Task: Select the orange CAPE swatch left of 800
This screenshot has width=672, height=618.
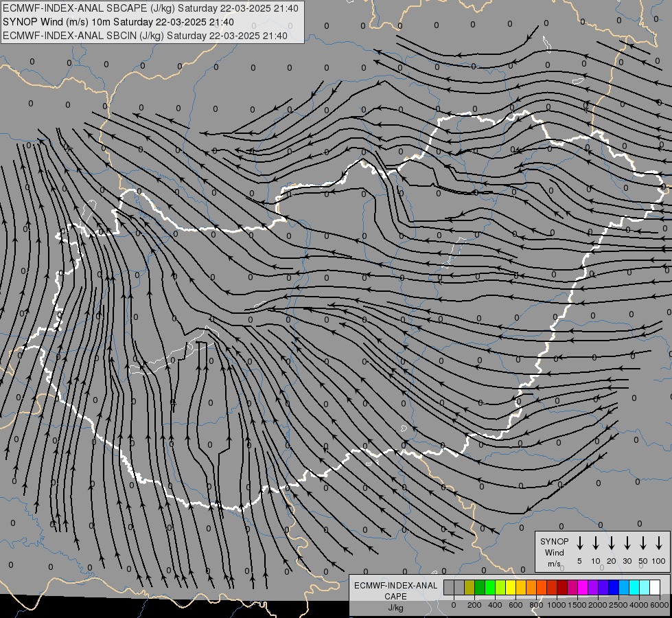Action: pos(531,588)
